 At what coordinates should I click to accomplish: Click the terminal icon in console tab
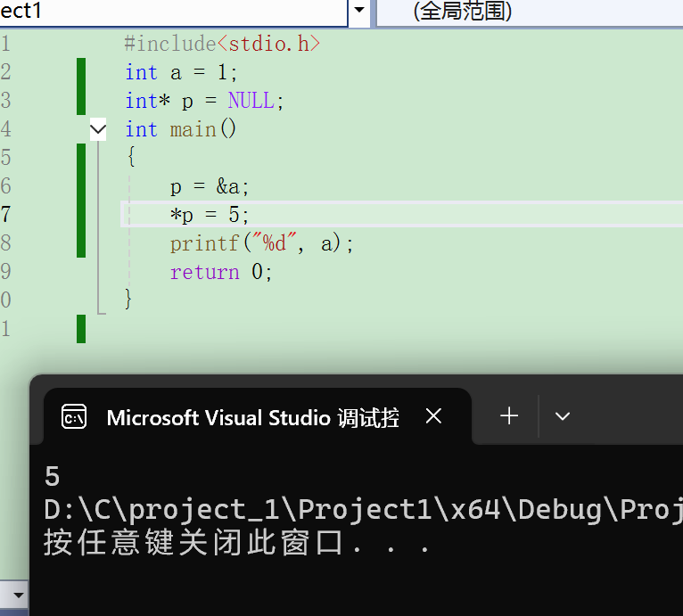click(73, 416)
